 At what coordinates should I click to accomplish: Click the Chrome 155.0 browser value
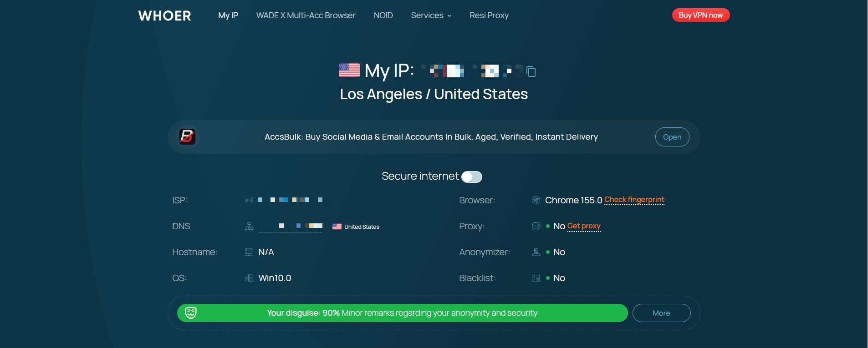(574, 200)
